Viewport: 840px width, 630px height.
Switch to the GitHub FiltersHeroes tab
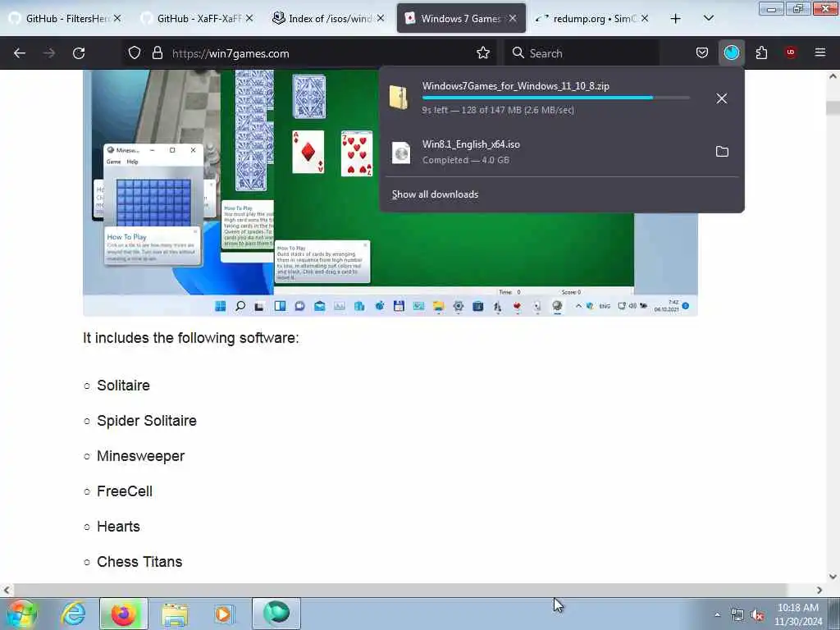point(65,19)
